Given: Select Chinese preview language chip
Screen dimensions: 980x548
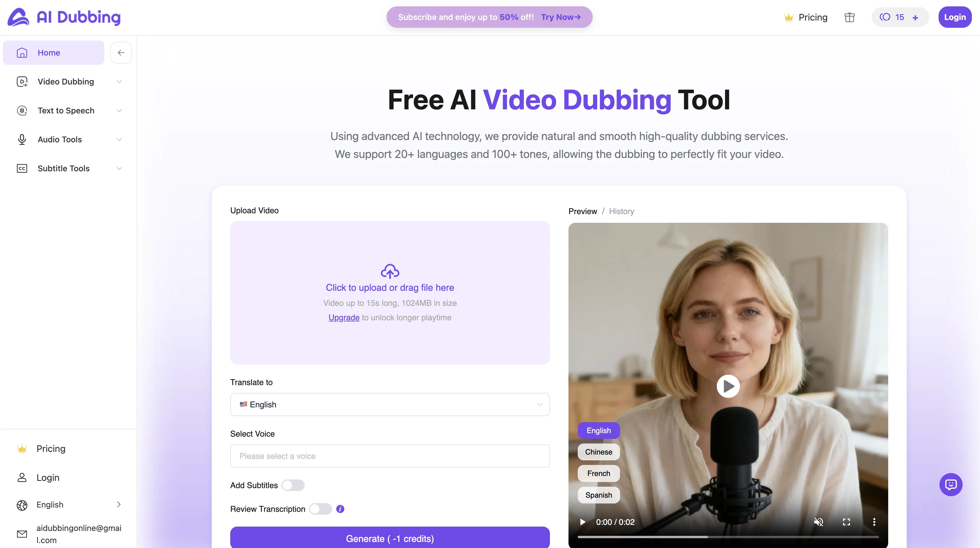Looking at the screenshot, I should click(x=598, y=452).
